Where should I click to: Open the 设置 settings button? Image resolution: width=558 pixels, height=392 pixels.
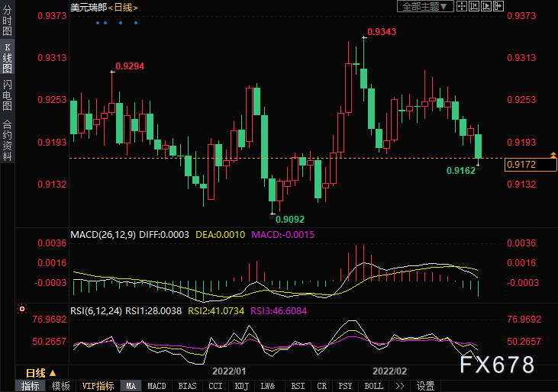[426, 386]
